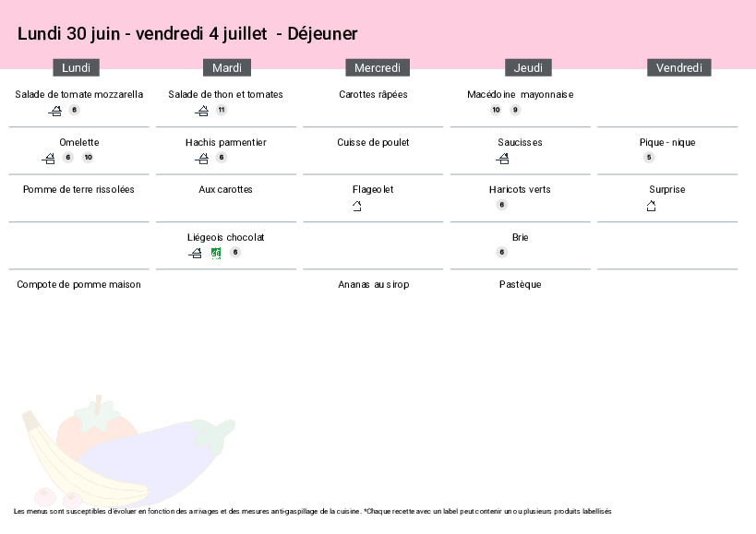The image size is (756, 534).
Task: Click the homemade icon under Salade de thon et tomates
Action: (x=202, y=111)
